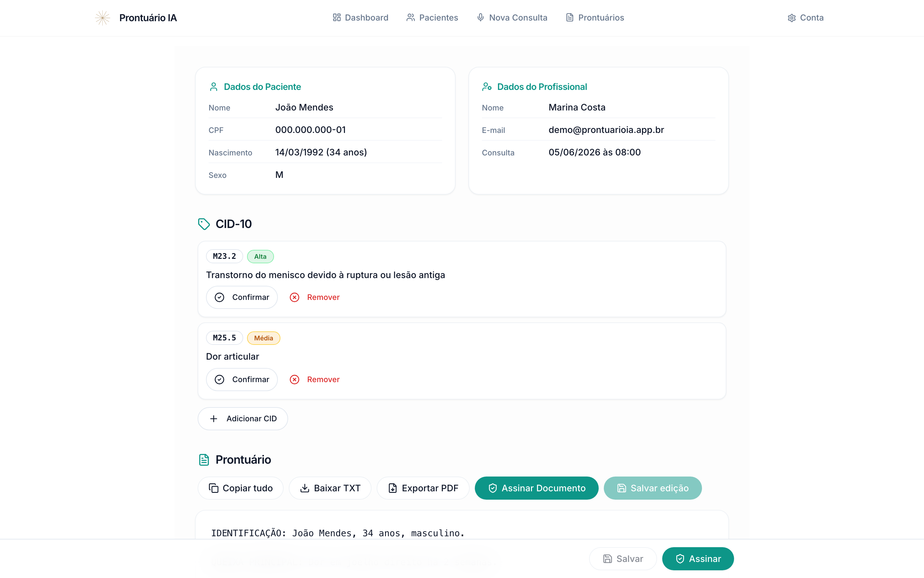Click the Prontuário section file icon
This screenshot has width=924, height=578.
204,460
